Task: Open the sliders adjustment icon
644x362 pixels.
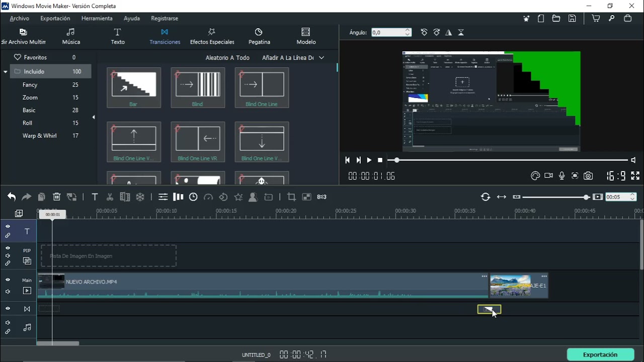Action: pos(163,197)
